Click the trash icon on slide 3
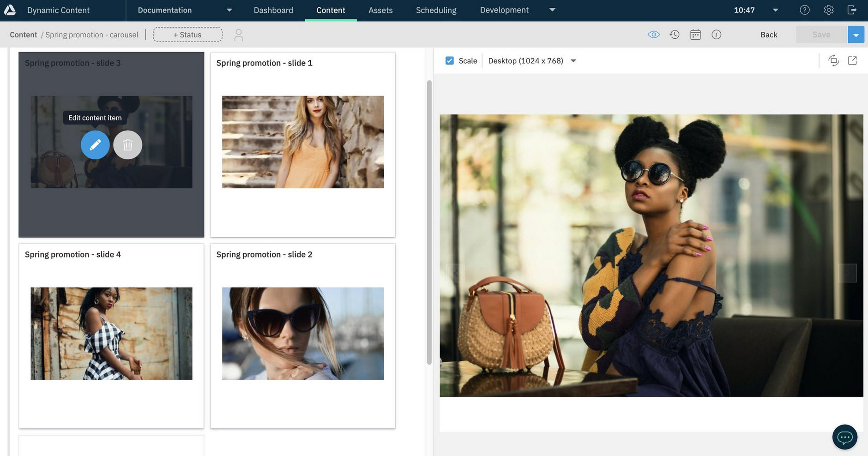The width and height of the screenshot is (868, 456). tap(127, 145)
